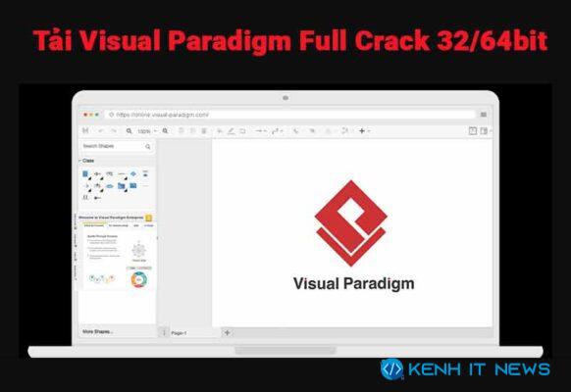Image resolution: width=571 pixels, height=392 pixels.
Task: Click the browser hamburger menu icon
Action: click(484, 115)
